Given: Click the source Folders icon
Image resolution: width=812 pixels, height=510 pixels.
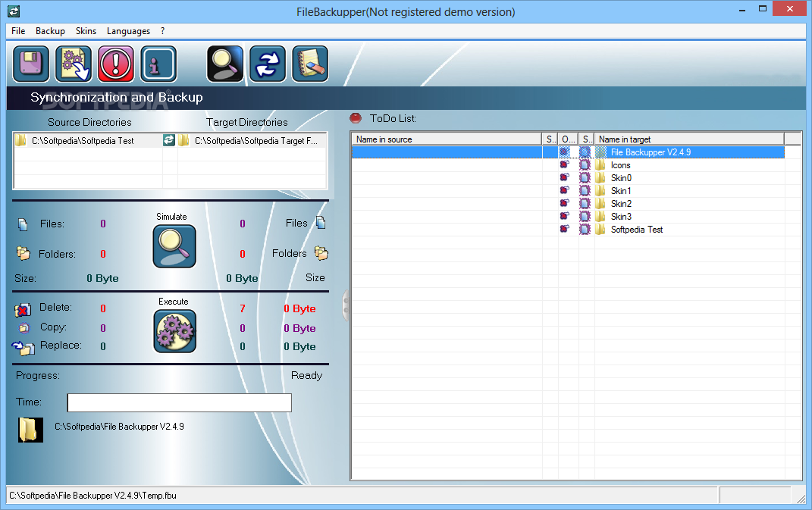Looking at the screenshot, I should 24,252.
